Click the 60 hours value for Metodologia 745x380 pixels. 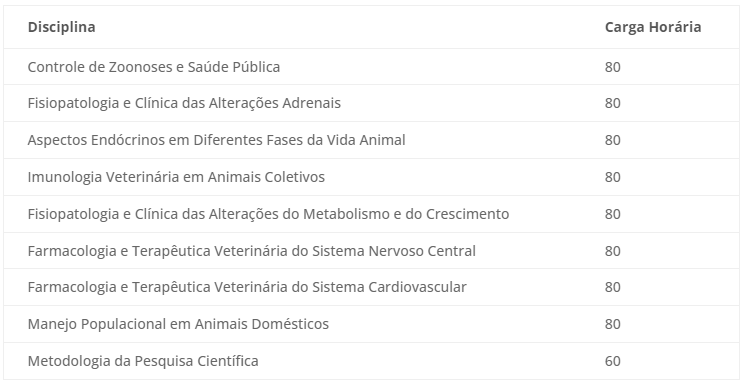click(612, 361)
